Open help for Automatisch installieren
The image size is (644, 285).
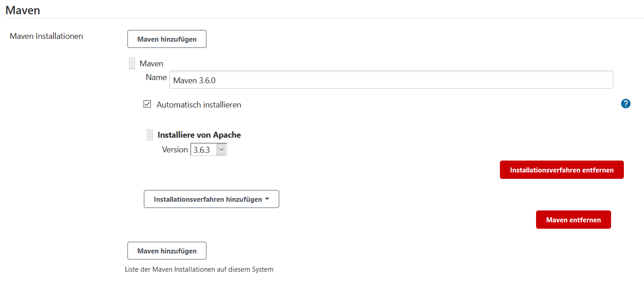[626, 104]
